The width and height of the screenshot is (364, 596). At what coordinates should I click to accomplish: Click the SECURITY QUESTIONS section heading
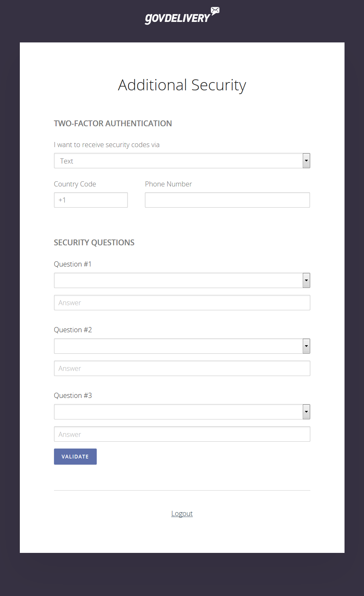(94, 242)
